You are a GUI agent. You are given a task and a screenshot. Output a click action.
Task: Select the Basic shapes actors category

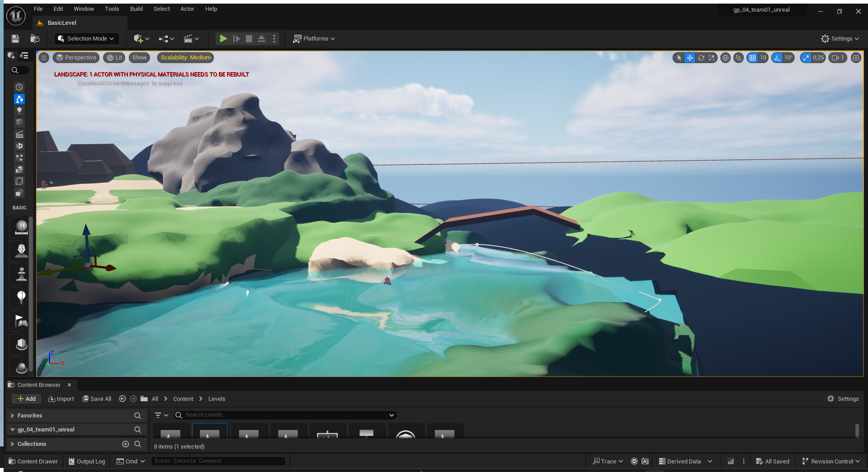(x=19, y=99)
